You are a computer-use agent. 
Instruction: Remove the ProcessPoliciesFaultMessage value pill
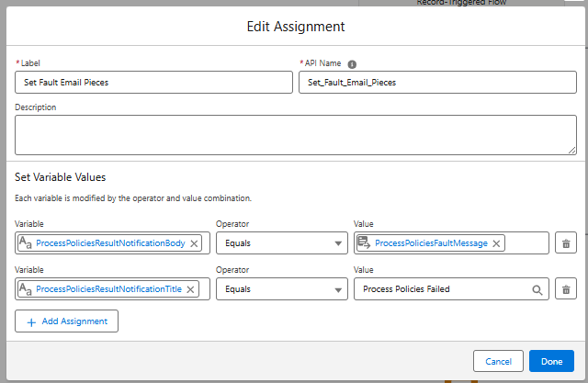coord(496,243)
